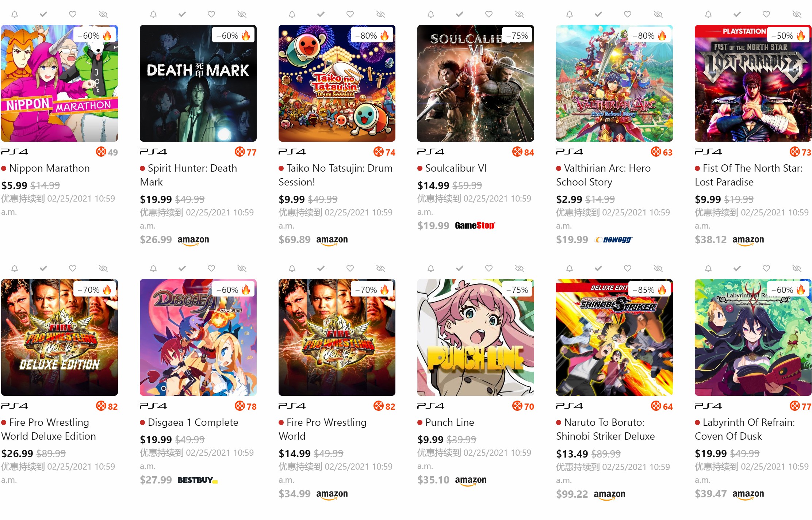Open the Best Buy $27.99 offer for Disgaea
Screen dimensions: 812x520
179,480
